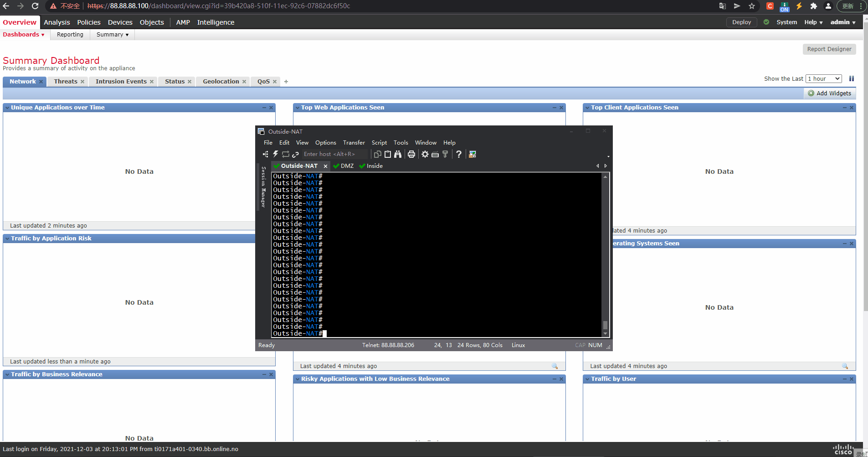The width and height of the screenshot is (868, 457).
Task: Switch to the Intrusion Events dashboard tab
Action: 121,82
